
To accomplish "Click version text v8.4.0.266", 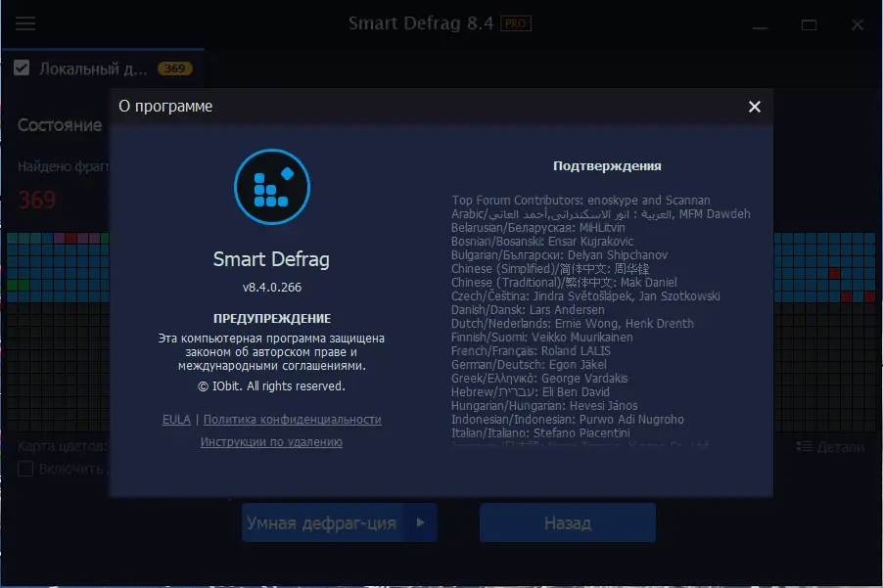I will [x=272, y=287].
